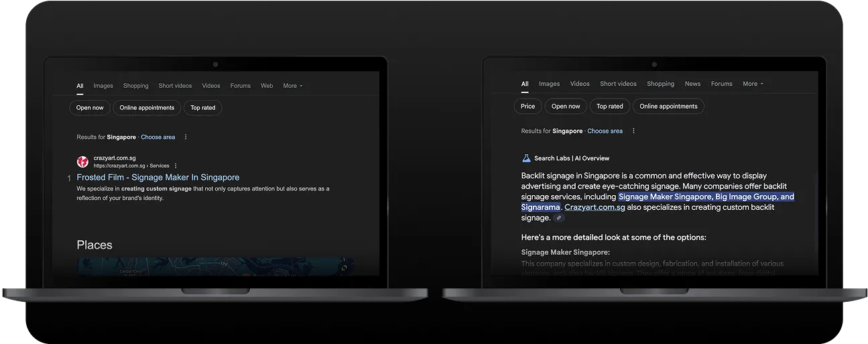Image resolution: width=868 pixels, height=344 pixels.
Task: Open 'Frosted Film - Signage Maker In Singapore' result
Action: point(158,177)
